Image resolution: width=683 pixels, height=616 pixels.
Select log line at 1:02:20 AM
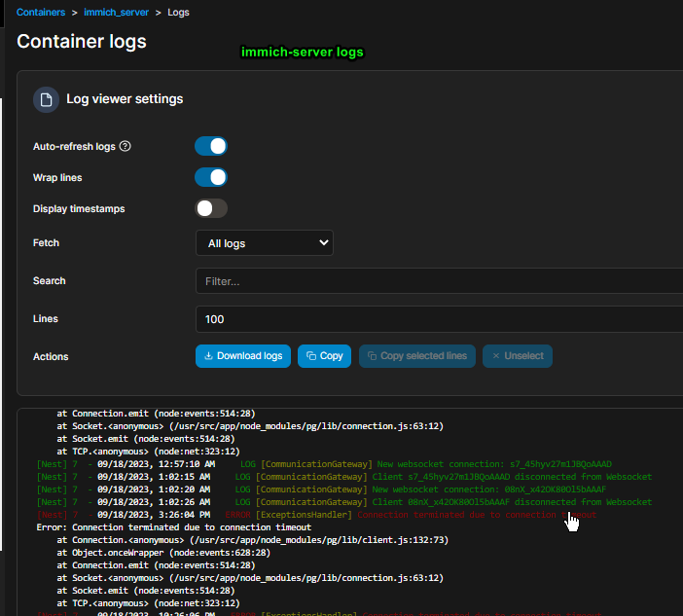click(x=321, y=489)
